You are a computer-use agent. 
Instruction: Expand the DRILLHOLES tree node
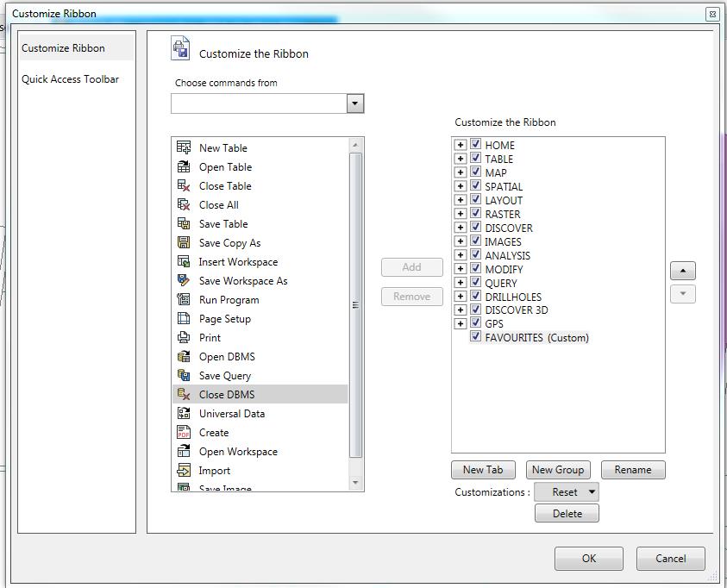[460, 296]
